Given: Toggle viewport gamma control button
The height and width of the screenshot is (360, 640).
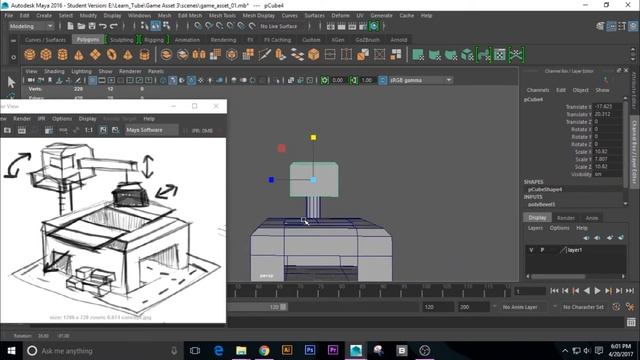Looking at the screenshot, I should (x=353, y=80).
